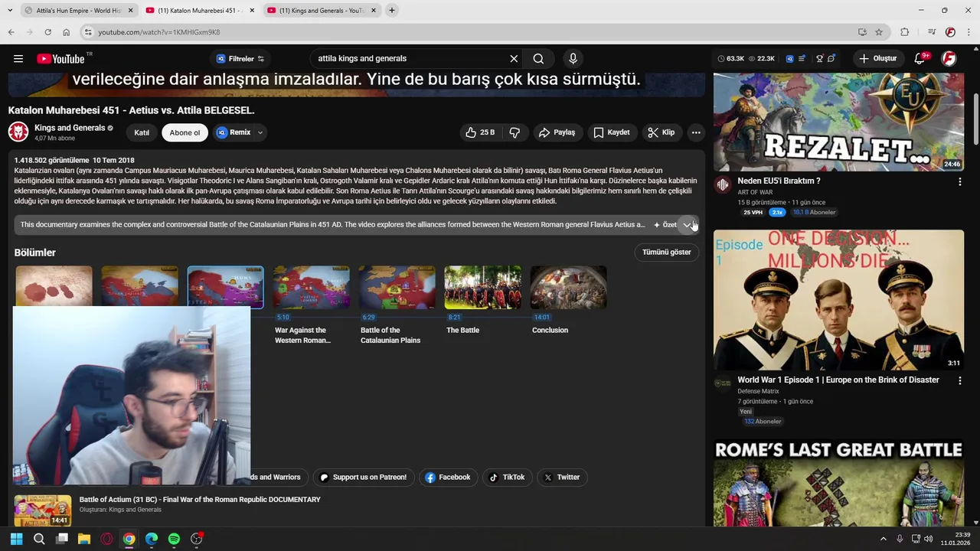The width and height of the screenshot is (980, 551).
Task: Open a new browser tab
Action: point(391,11)
